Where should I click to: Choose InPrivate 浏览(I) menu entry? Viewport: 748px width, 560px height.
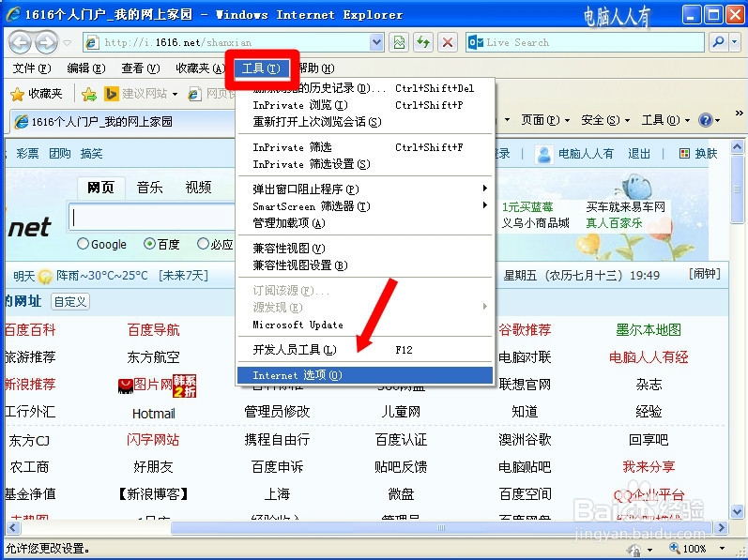click(x=365, y=105)
